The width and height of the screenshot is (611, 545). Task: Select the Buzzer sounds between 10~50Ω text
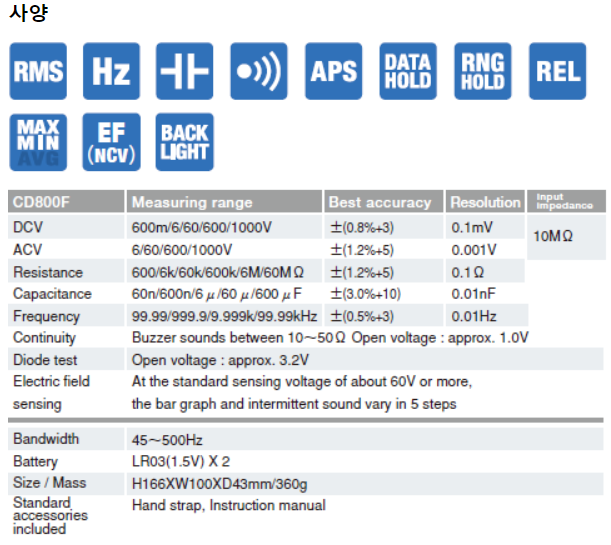239,338
